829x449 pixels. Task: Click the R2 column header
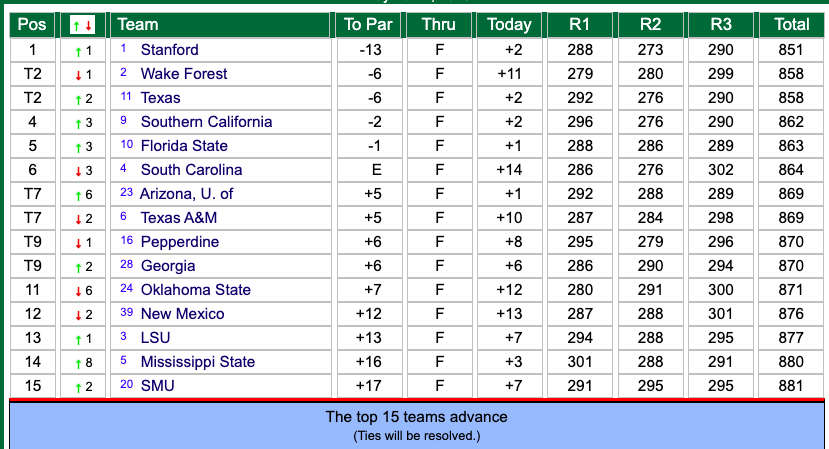click(650, 25)
